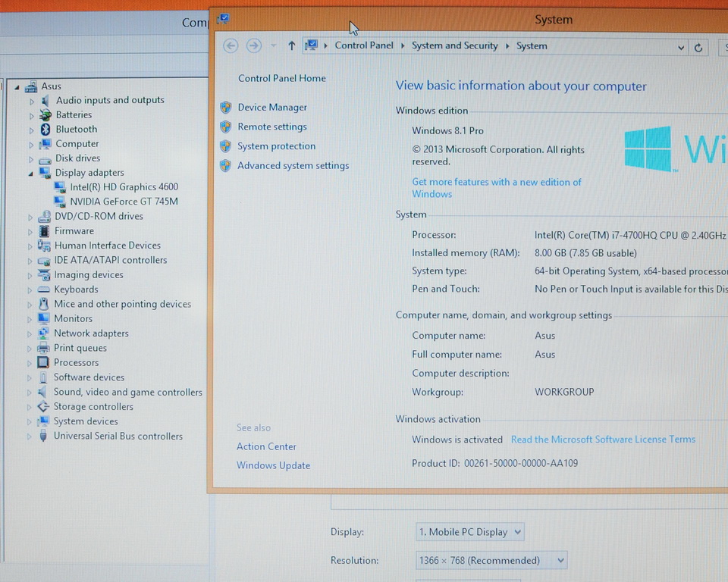Expand the Software devices category
This screenshot has height=582, width=728.
click(x=30, y=378)
